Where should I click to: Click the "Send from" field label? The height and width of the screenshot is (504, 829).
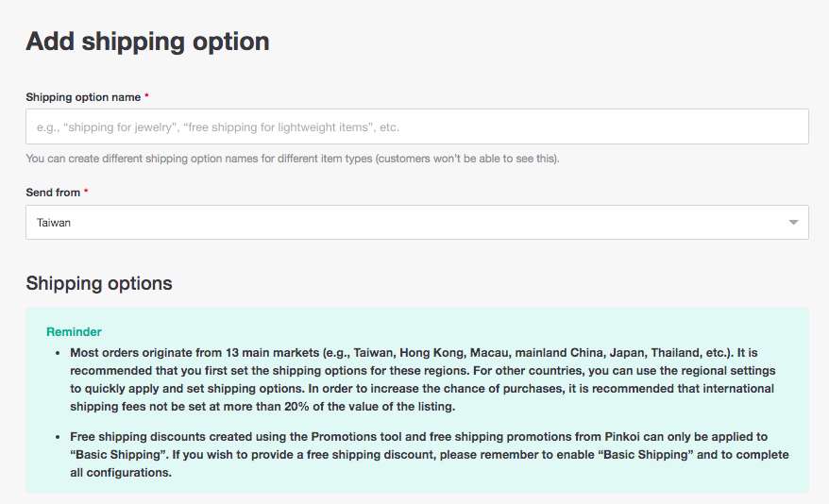point(53,193)
